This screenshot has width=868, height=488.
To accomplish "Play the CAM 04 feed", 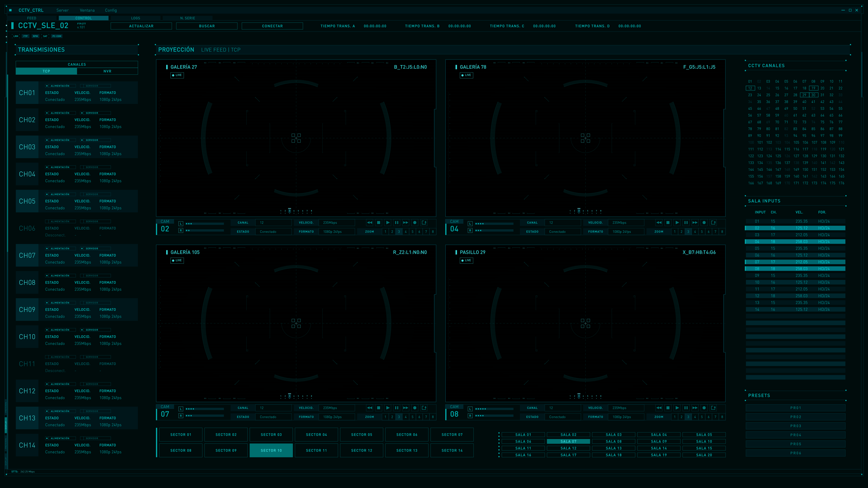I will tap(677, 223).
